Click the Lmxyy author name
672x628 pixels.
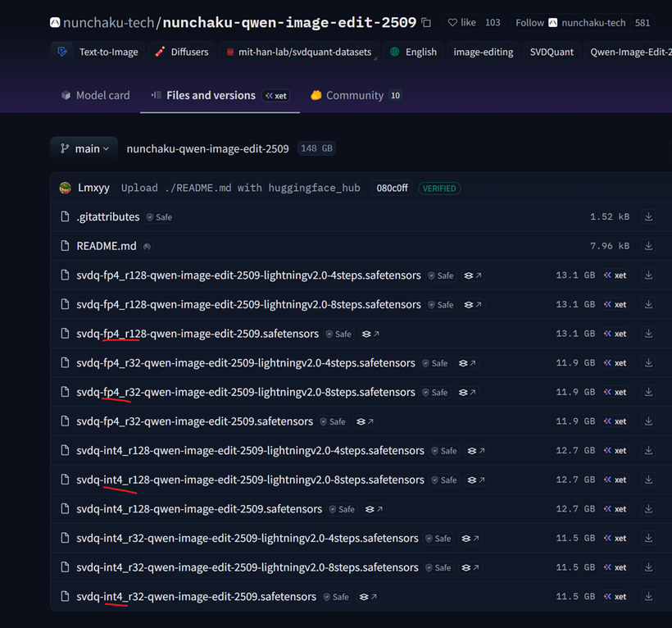pyautogui.click(x=93, y=188)
